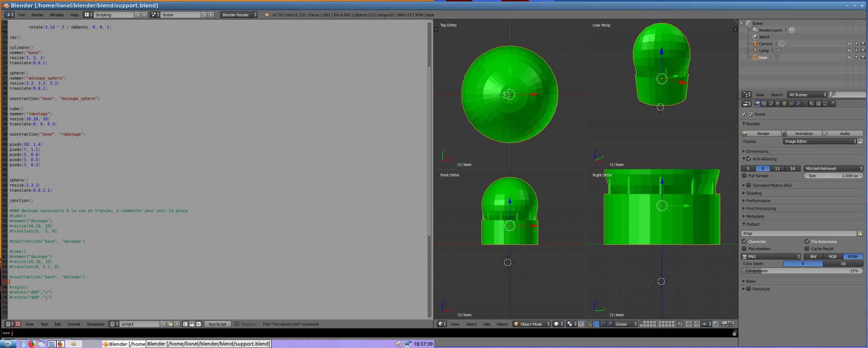
Task: Enable the Full Sample checkbox
Action: tap(744, 176)
